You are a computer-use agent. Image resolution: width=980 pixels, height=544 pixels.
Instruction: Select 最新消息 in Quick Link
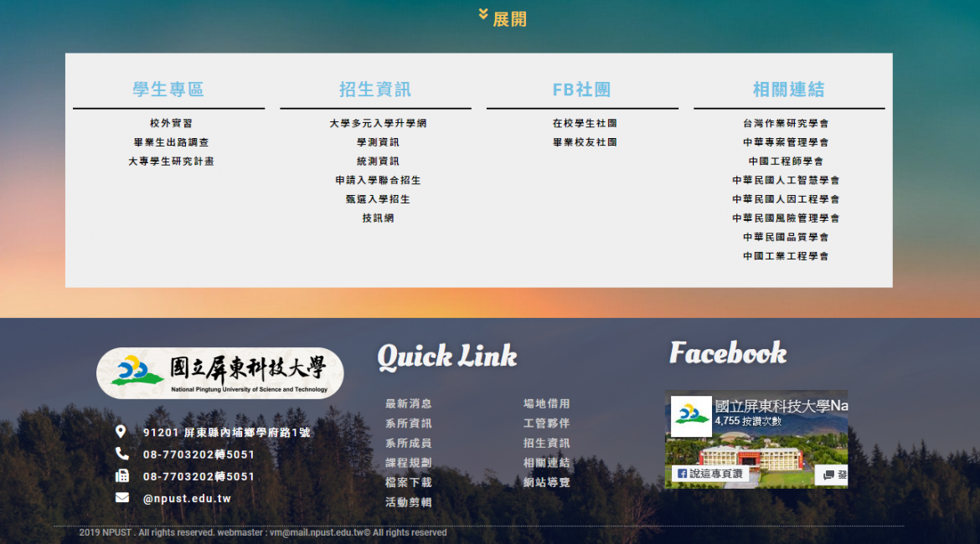coord(408,403)
